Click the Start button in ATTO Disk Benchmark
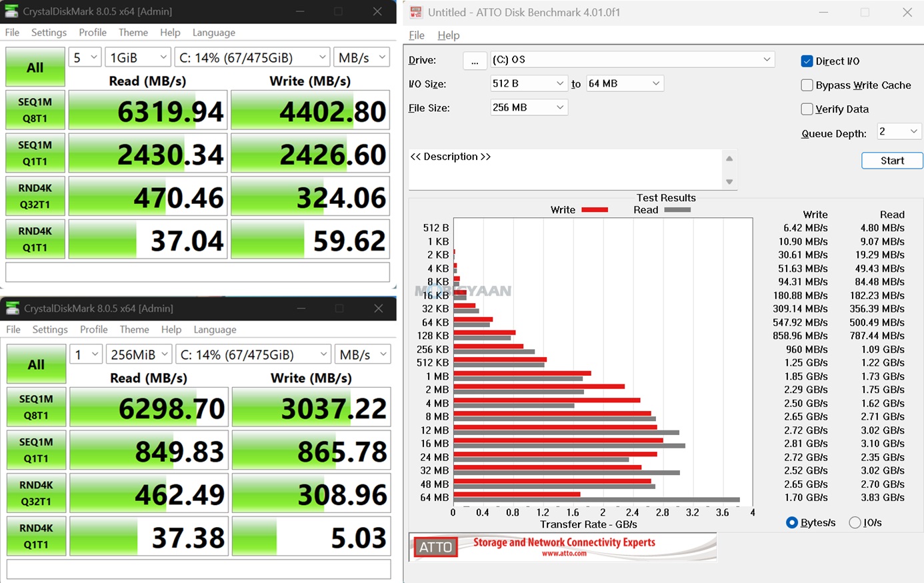This screenshot has width=924, height=583. click(x=892, y=161)
